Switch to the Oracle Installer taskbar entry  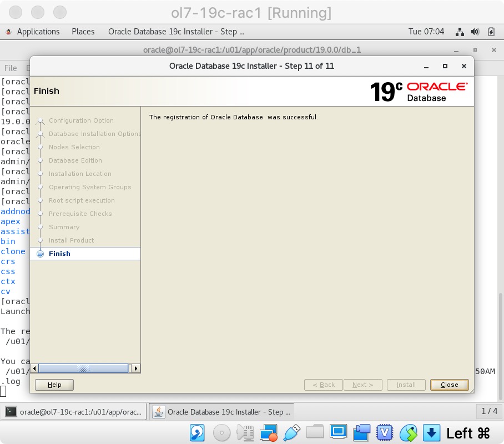(223, 412)
